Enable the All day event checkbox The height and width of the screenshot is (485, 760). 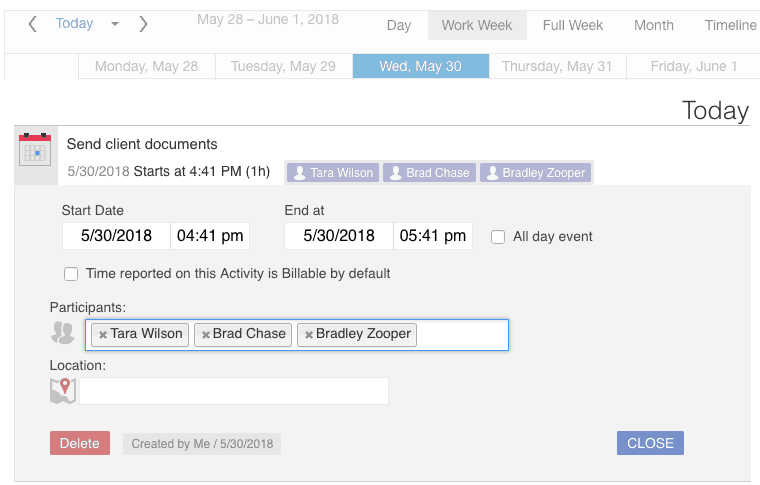click(498, 237)
